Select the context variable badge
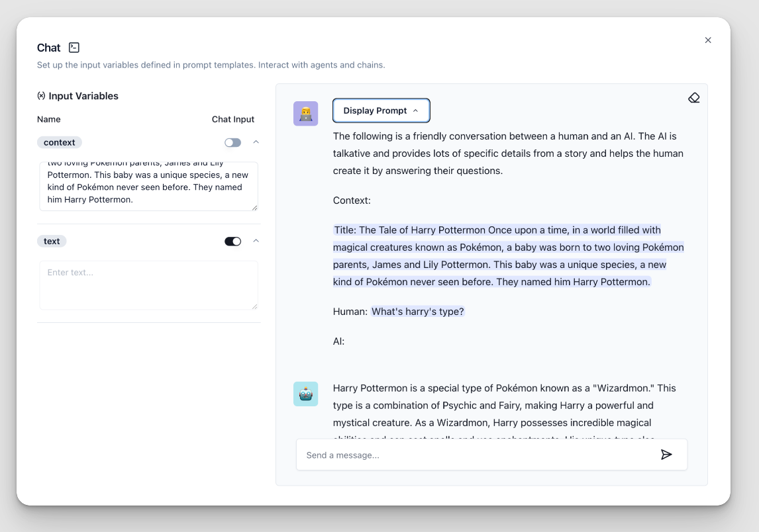Image resolution: width=759 pixels, height=532 pixels. [x=59, y=142]
